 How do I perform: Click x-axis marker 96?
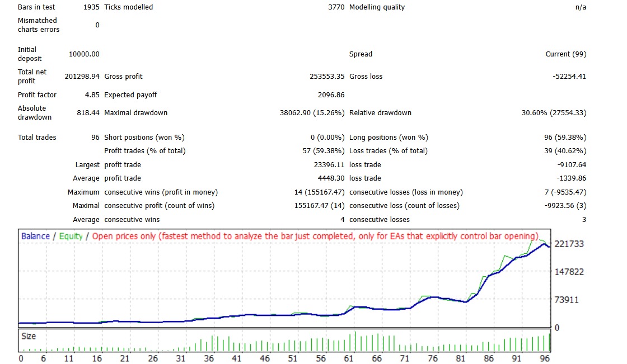point(545,358)
